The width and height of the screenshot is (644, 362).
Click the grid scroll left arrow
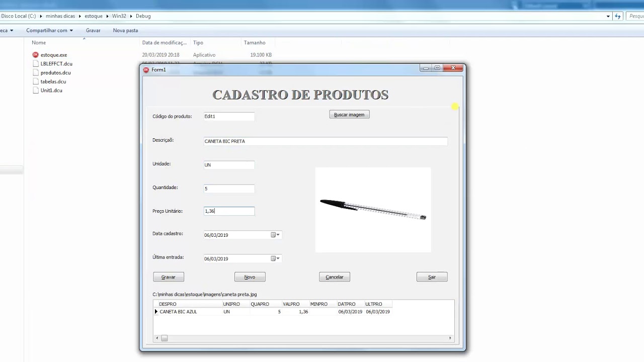pos(157,338)
